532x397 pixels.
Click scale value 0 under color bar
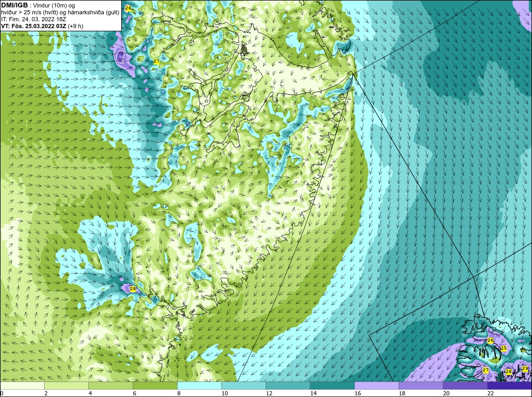click(x=2, y=393)
